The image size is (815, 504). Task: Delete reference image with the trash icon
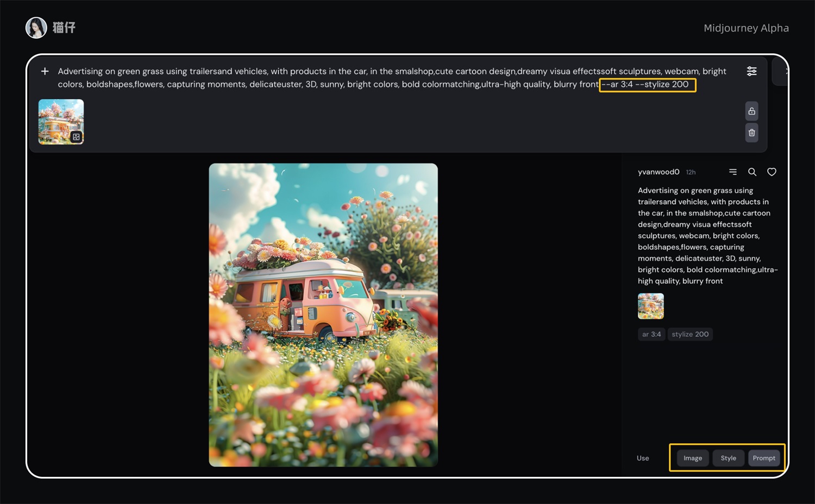pyautogui.click(x=751, y=133)
